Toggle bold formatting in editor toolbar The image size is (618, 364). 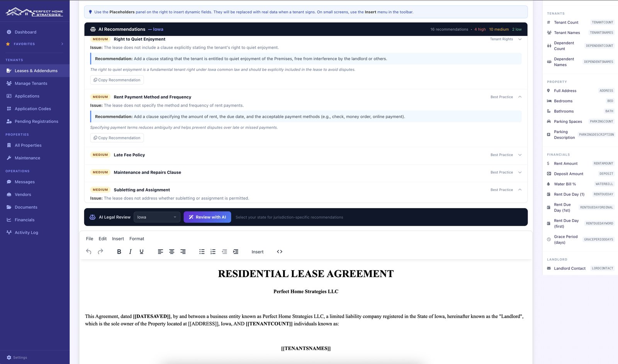tap(119, 252)
